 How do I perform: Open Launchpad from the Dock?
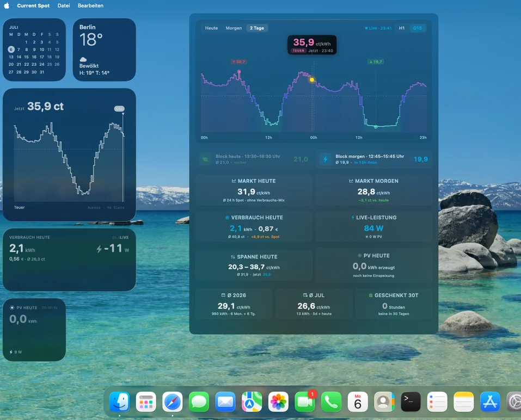pyautogui.click(x=146, y=402)
